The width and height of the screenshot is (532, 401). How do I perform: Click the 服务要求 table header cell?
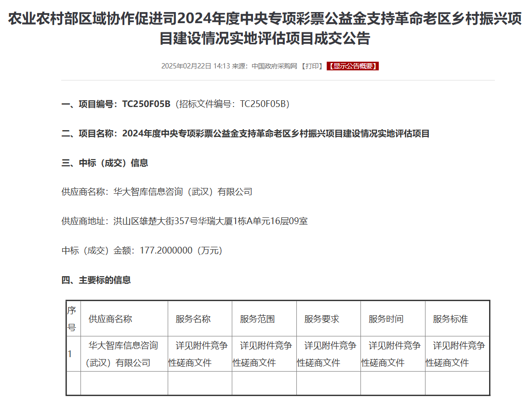[x=329, y=319]
